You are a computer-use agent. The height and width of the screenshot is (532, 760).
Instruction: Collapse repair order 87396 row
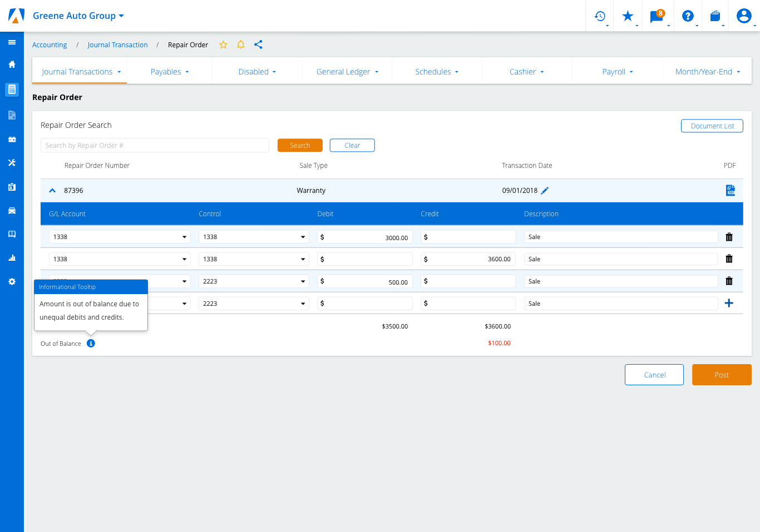[52, 191]
